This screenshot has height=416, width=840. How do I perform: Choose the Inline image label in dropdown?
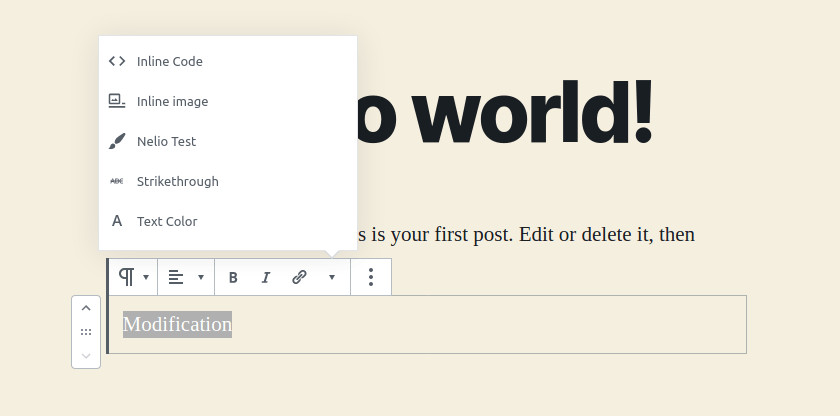(172, 102)
